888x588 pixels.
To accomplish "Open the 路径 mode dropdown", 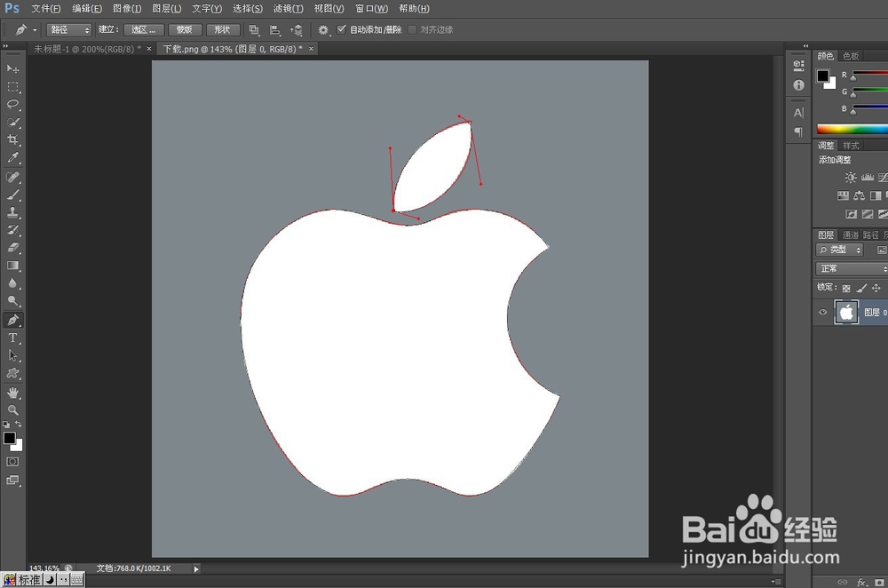I will point(69,29).
